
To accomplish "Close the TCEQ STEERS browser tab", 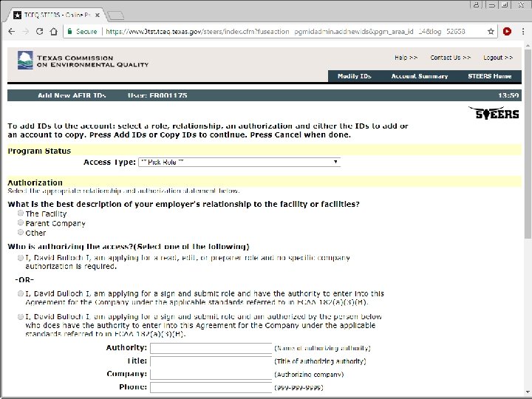I will pos(98,16).
